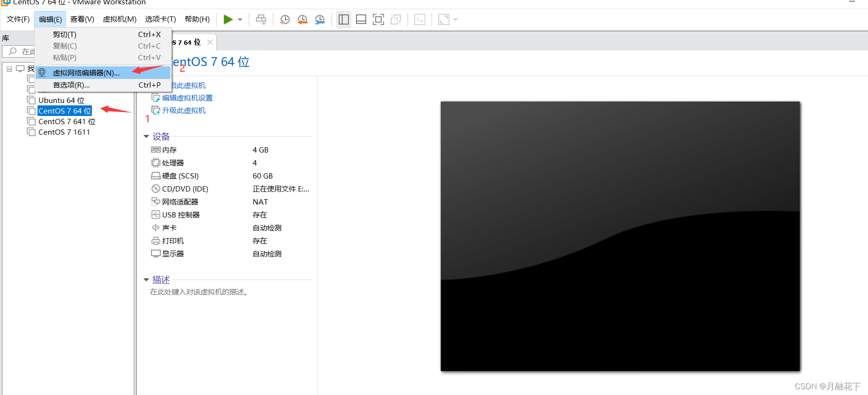868x395 pixels.
Task: Open the 文件(F) menu
Action: point(18,19)
